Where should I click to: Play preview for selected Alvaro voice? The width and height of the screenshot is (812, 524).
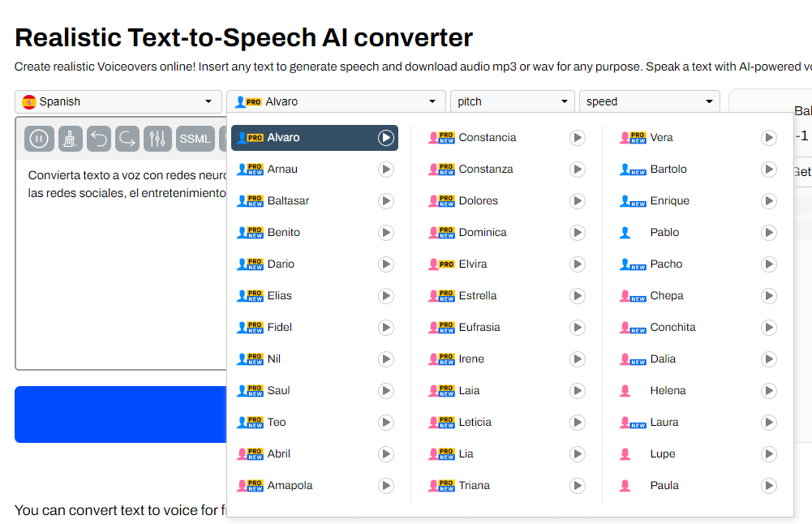click(x=386, y=138)
